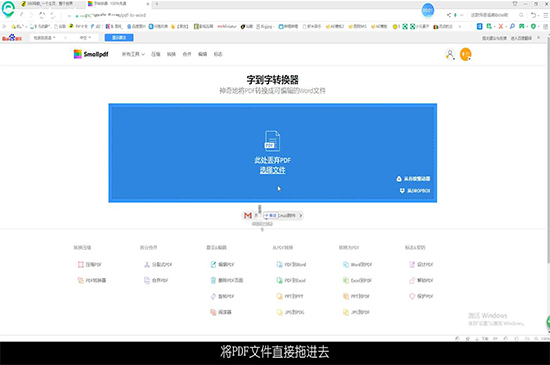The height and width of the screenshot is (365, 550).
Task: Open the browser hamburger main menu
Action: [545, 15]
